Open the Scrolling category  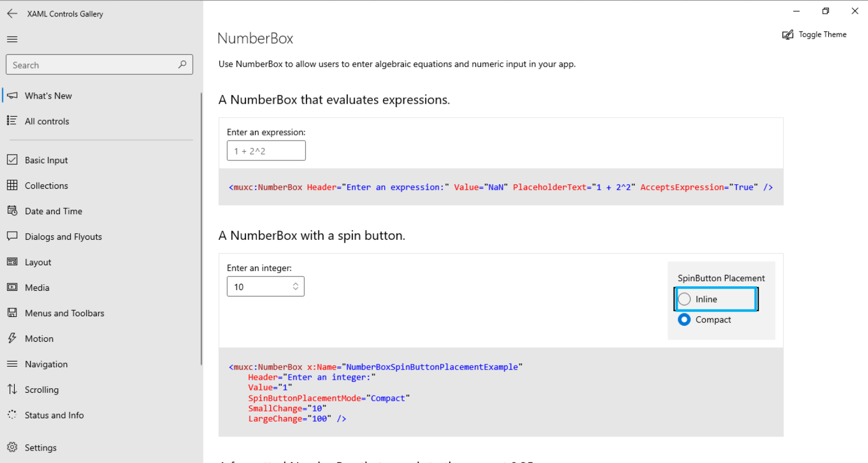click(102, 390)
